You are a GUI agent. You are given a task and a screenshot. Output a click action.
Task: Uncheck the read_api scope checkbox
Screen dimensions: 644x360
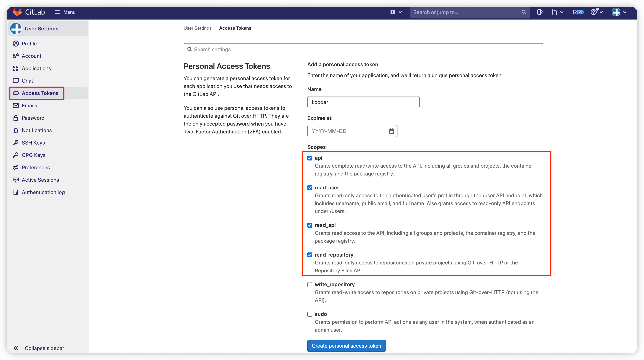click(x=310, y=225)
